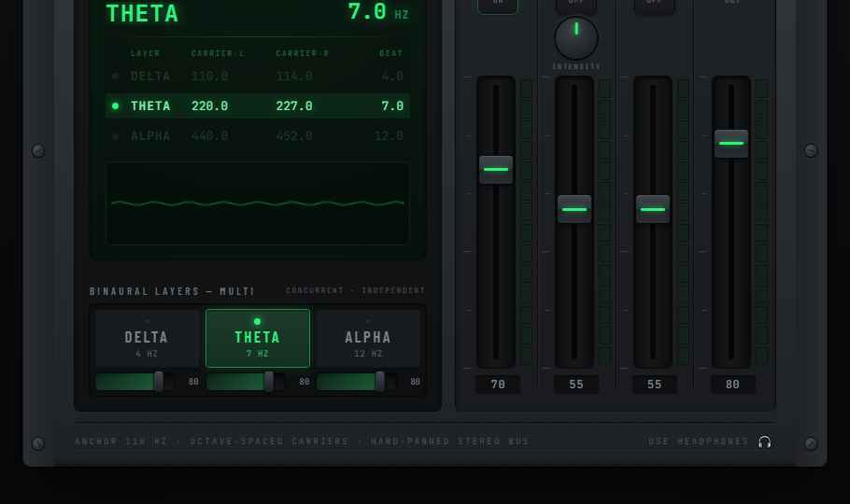
Task: Click the green status dot in THETA table row
Action: [x=115, y=106]
